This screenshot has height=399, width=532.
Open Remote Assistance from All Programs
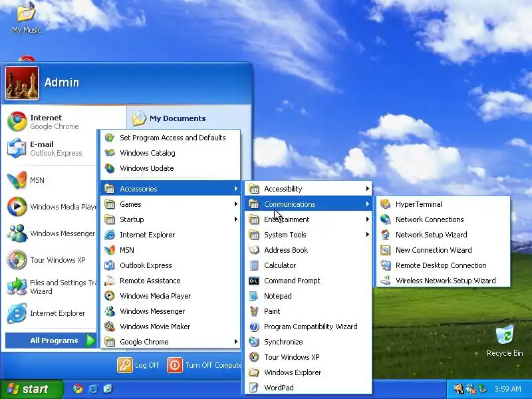(x=170, y=280)
